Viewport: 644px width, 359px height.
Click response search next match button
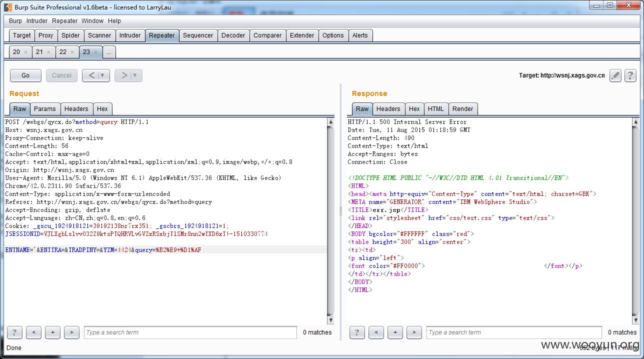pos(414,332)
